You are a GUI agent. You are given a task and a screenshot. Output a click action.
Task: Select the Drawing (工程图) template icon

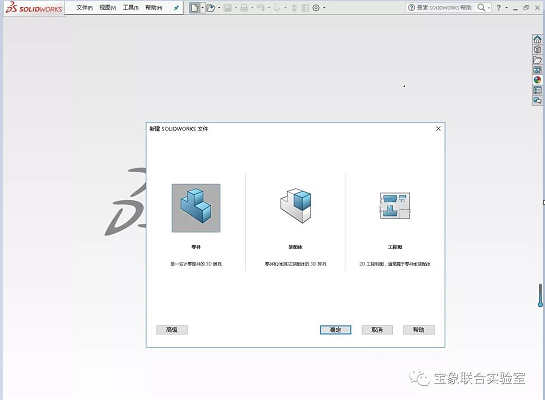pos(395,205)
